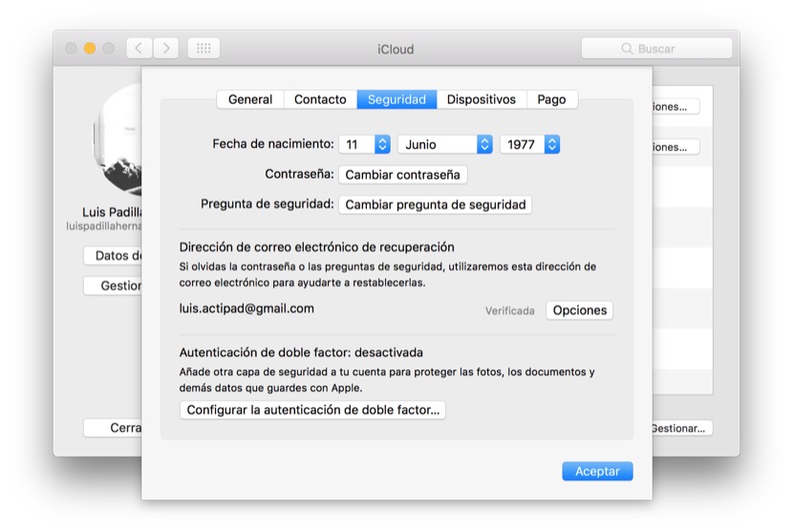Open Opciones for the recovery email
Image resolution: width=793 pixels, height=532 pixels.
[x=580, y=310]
